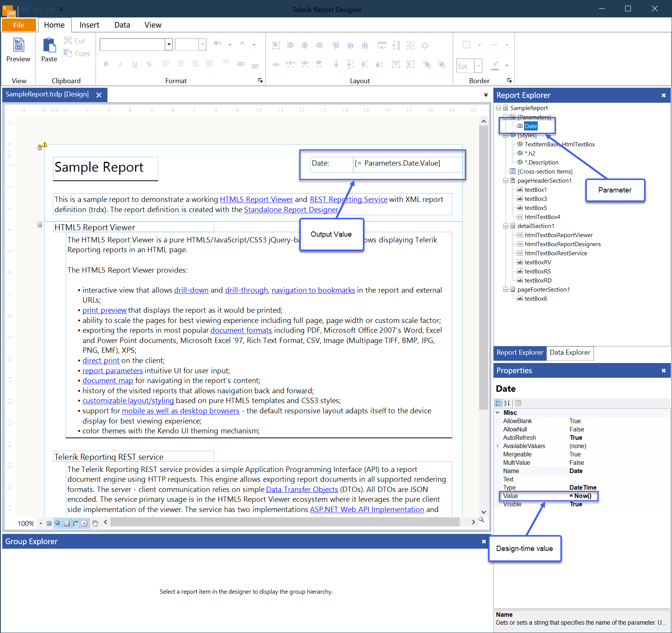
Task: Click the categorized view icon in Properties
Action: pyautogui.click(x=498, y=403)
